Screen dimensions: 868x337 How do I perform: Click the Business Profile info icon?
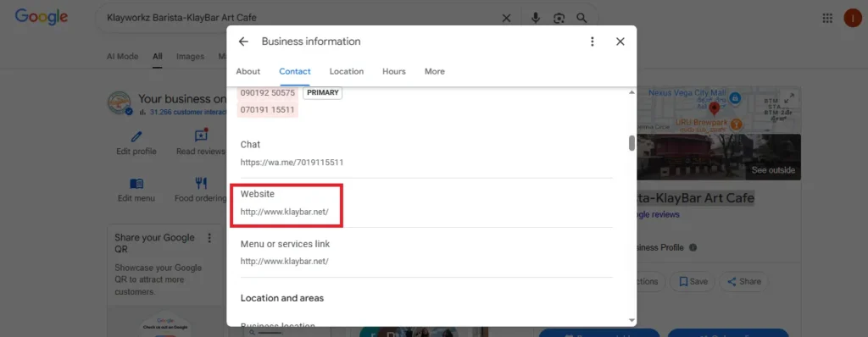[x=693, y=247]
